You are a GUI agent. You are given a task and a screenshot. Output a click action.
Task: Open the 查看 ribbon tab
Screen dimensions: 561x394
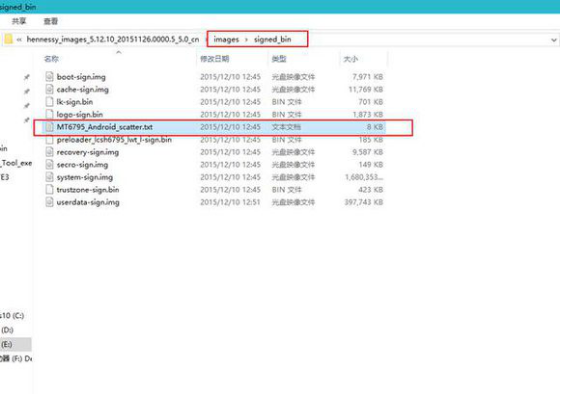click(51, 21)
